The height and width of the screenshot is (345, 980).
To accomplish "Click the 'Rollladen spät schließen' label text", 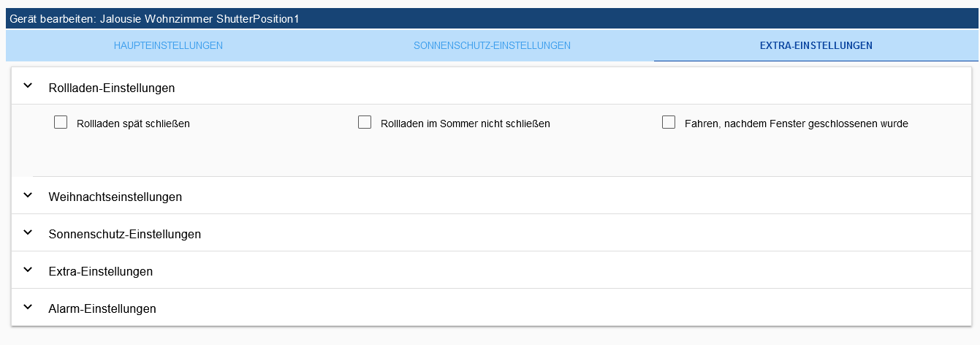I will [x=133, y=124].
